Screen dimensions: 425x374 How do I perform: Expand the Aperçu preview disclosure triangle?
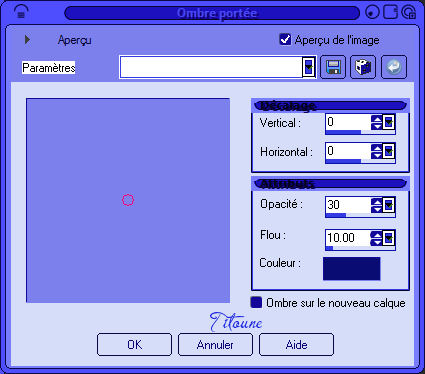27,40
